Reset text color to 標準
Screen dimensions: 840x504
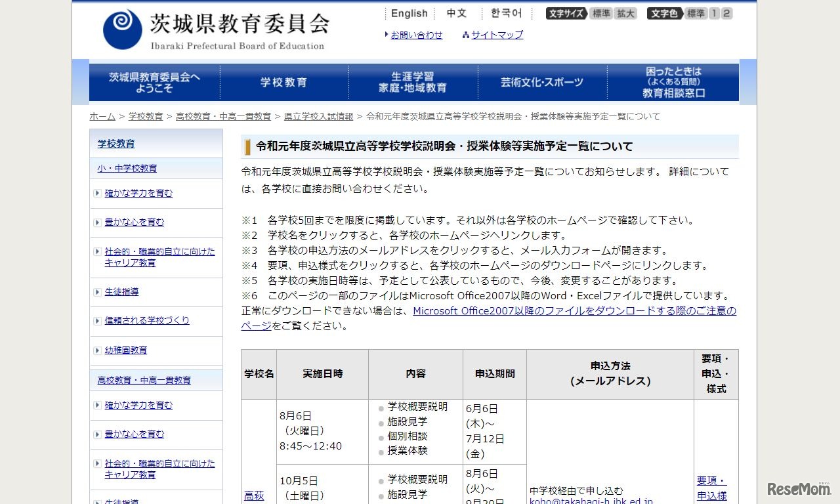coord(696,14)
